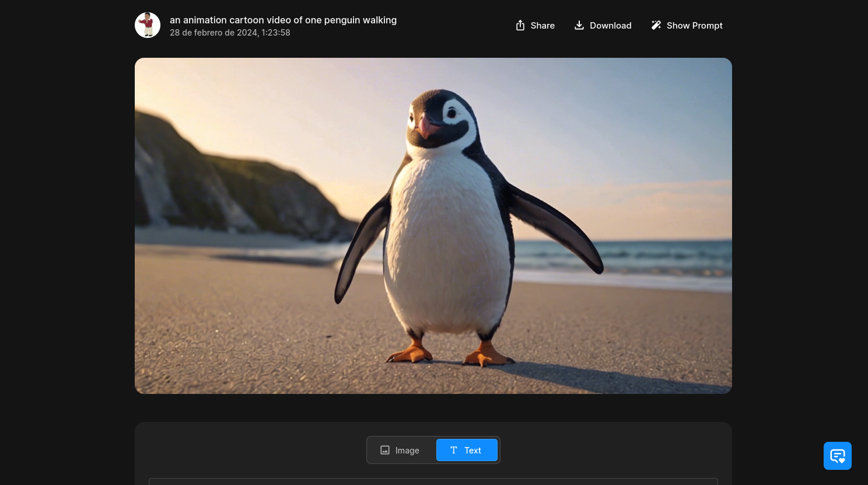Switch to Text input mode
This screenshot has height=485, width=868.
[467, 450]
